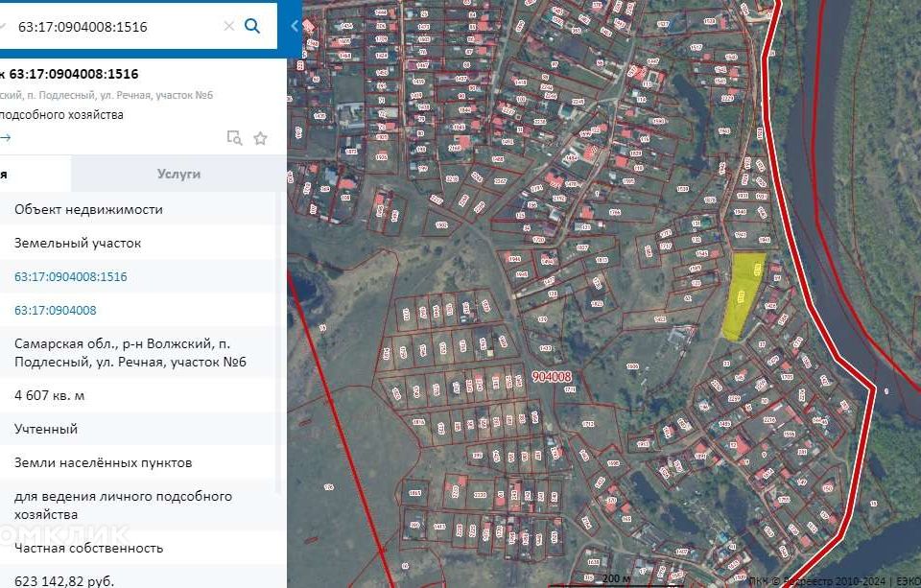Click the yellow highlighted parcel on the map
The image size is (921, 588).
[743, 293]
